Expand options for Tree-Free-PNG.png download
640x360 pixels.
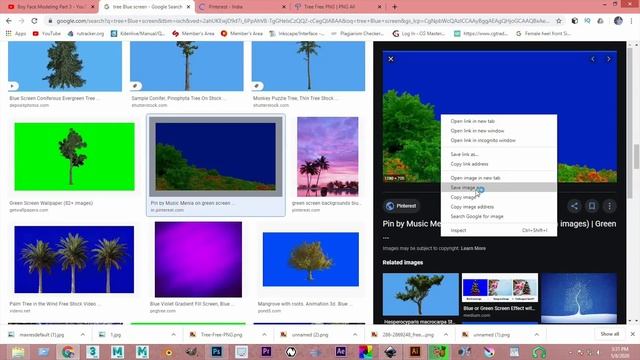pyautogui.click(x=264, y=335)
